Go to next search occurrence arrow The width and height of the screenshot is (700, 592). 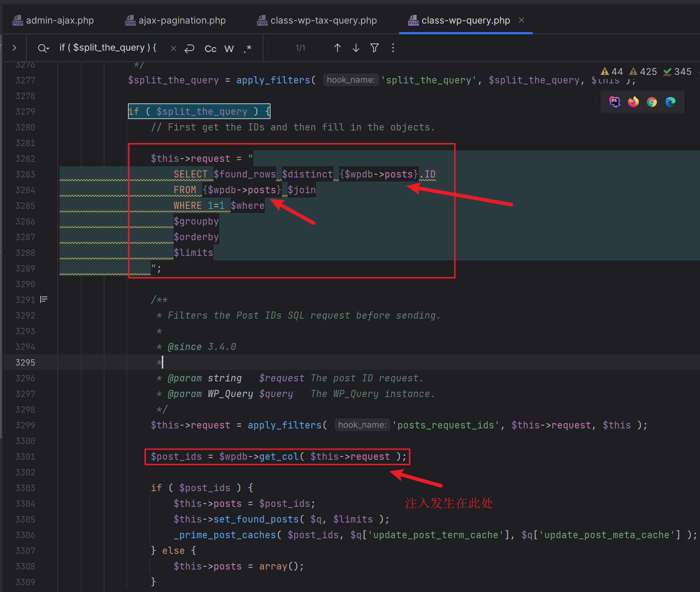(356, 48)
